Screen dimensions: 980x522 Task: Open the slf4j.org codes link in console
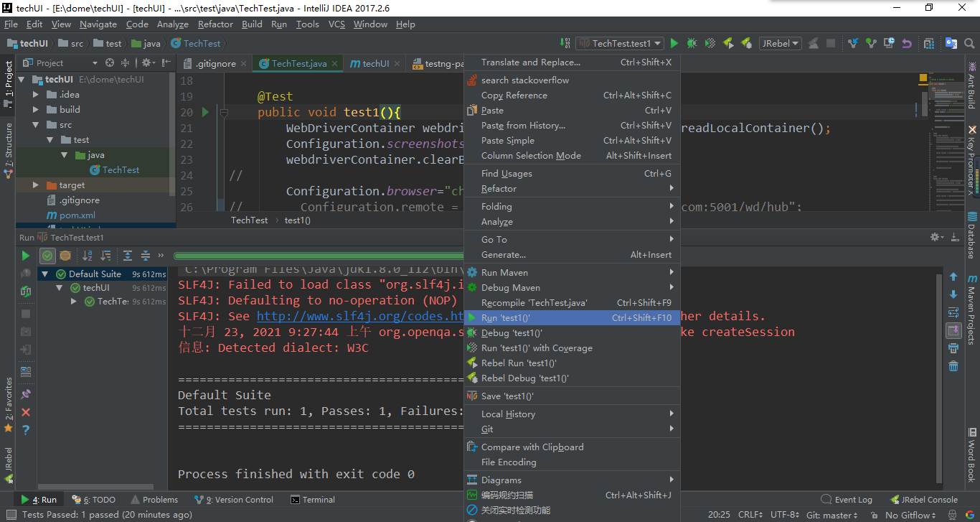coord(361,316)
